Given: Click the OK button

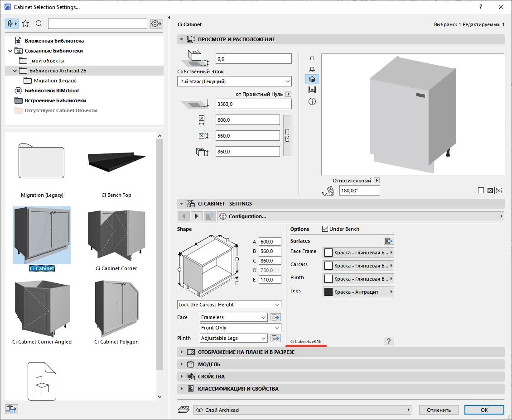Looking at the screenshot, I should click(484, 410).
